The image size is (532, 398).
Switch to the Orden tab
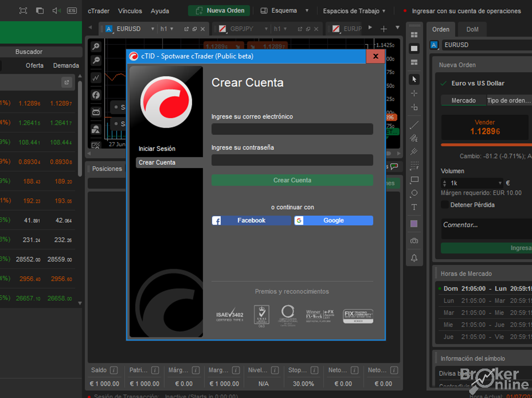click(441, 29)
